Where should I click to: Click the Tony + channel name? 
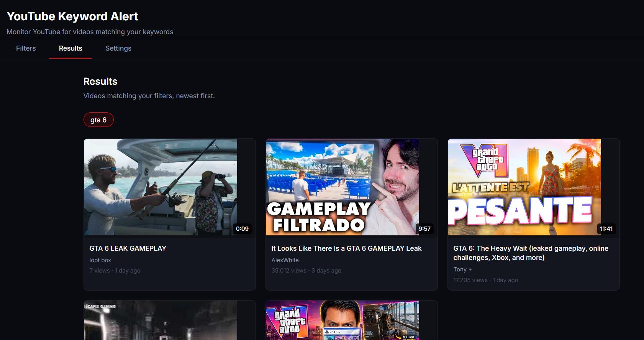point(462,269)
